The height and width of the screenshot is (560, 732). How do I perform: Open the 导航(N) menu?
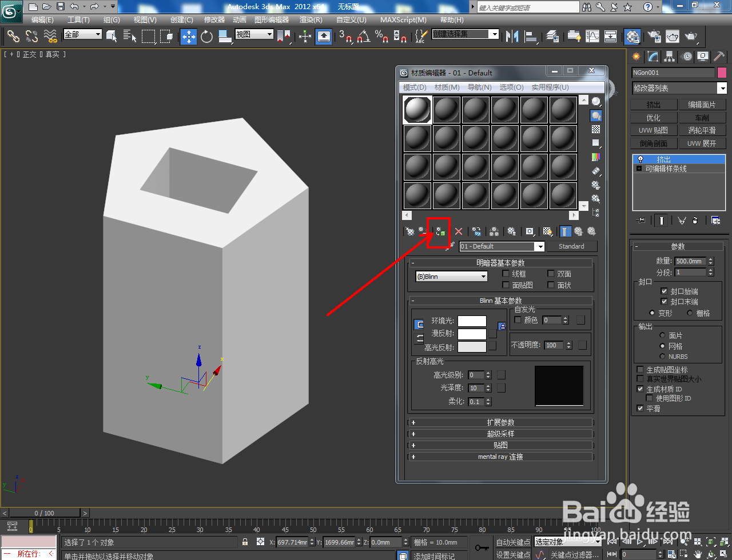click(x=479, y=87)
